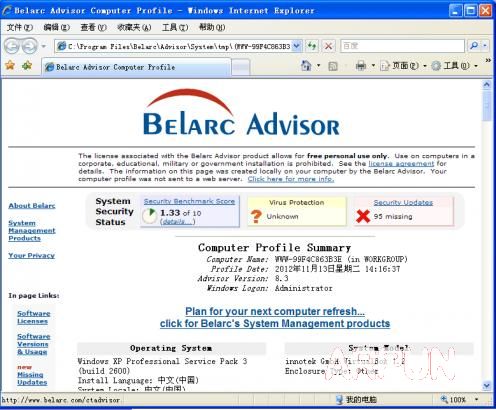496x410 pixels.
Task: Jump to Missing Updates section
Action: click(x=32, y=379)
